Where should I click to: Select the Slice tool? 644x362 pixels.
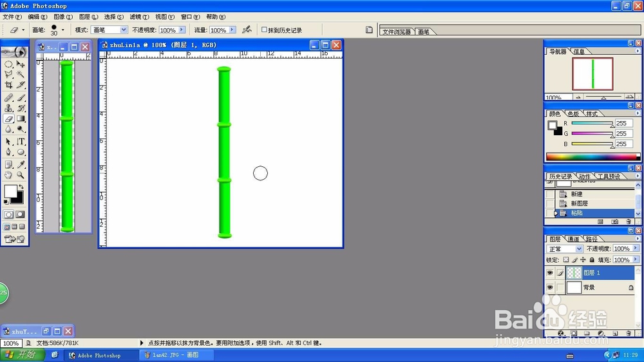(x=21, y=84)
